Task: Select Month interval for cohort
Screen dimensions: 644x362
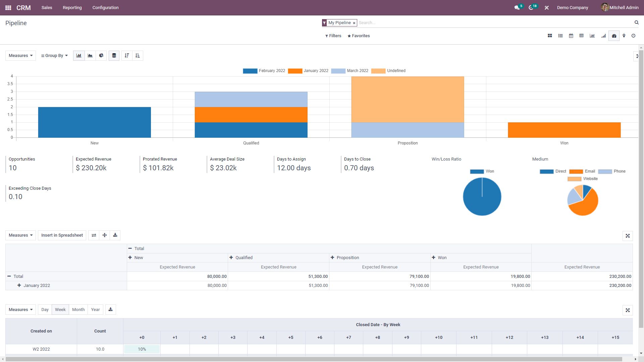Action: (78, 310)
